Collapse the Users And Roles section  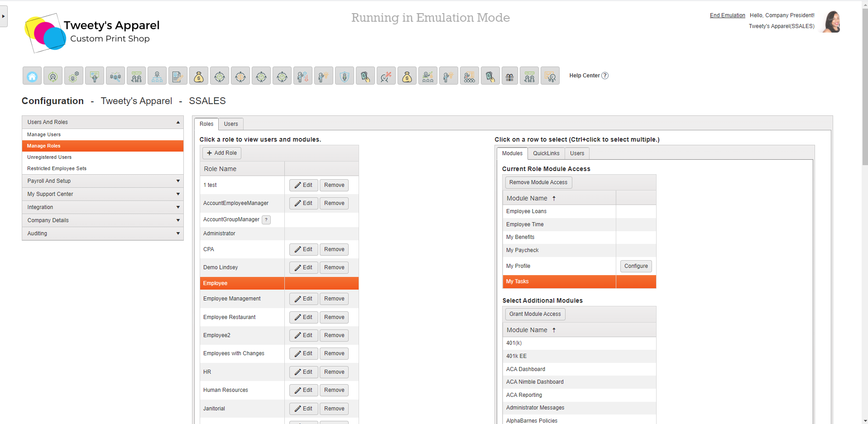(x=103, y=122)
